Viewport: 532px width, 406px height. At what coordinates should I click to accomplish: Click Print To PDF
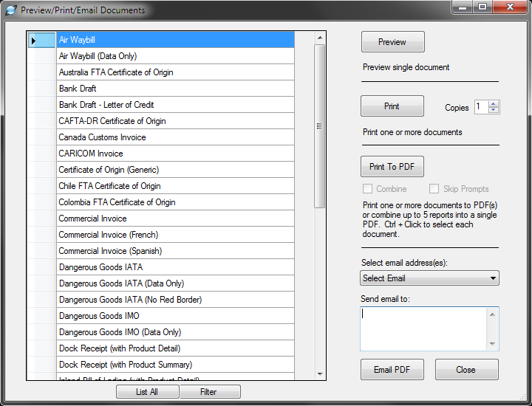coord(392,167)
